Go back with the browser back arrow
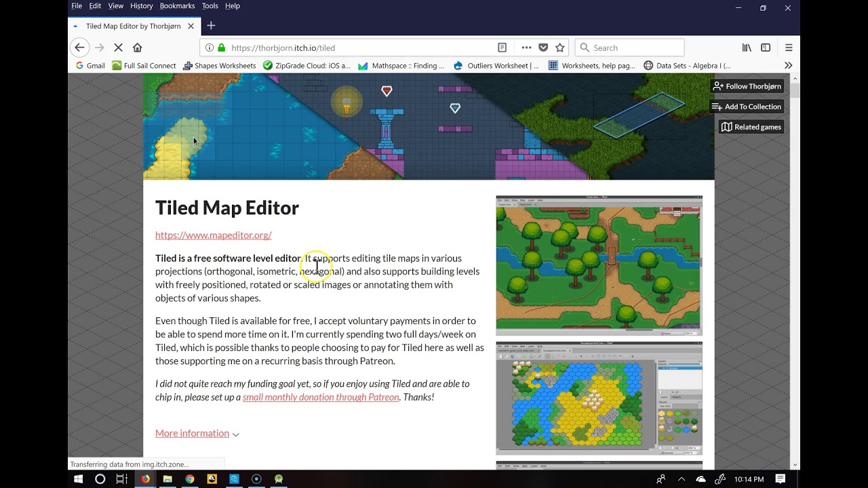 click(x=79, y=47)
